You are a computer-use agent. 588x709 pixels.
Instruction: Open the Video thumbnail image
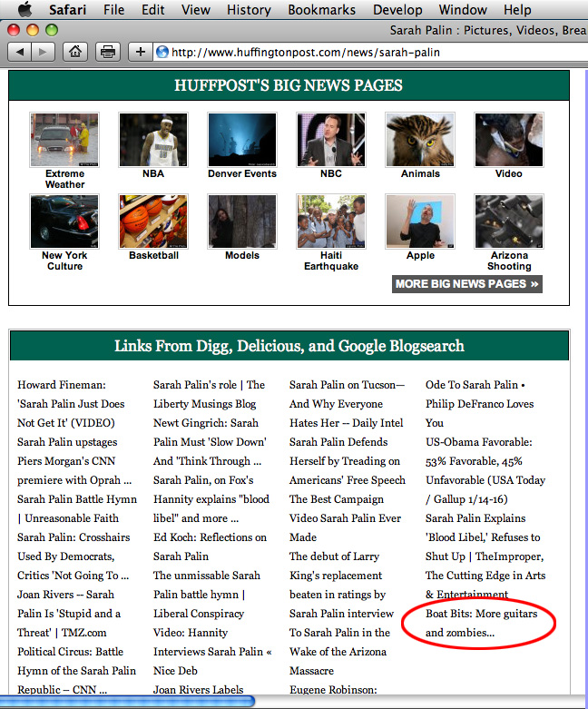509,140
